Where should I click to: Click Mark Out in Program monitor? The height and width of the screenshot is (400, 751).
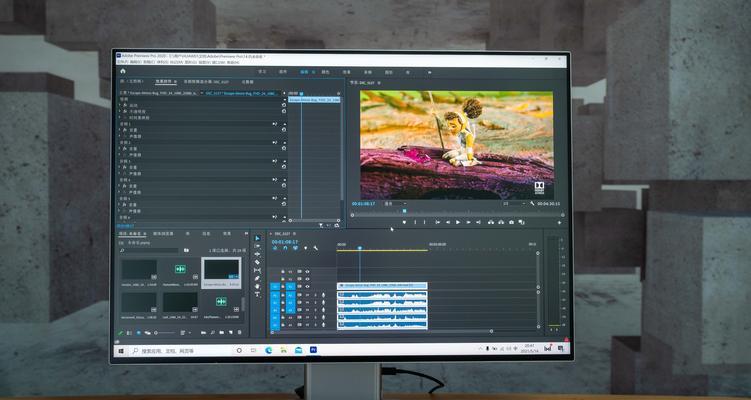(x=424, y=222)
